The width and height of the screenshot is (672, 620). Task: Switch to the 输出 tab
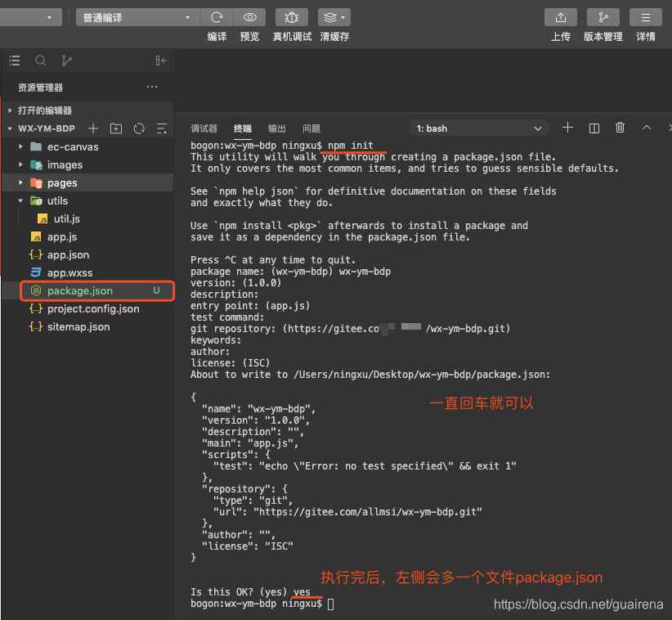pyautogui.click(x=277, y=128)
